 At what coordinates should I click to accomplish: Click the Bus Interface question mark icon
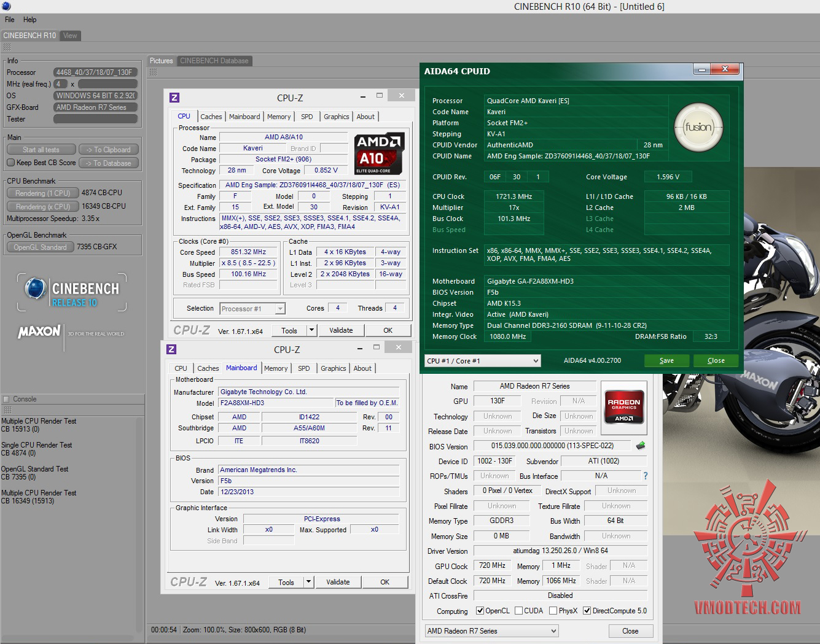646,476
